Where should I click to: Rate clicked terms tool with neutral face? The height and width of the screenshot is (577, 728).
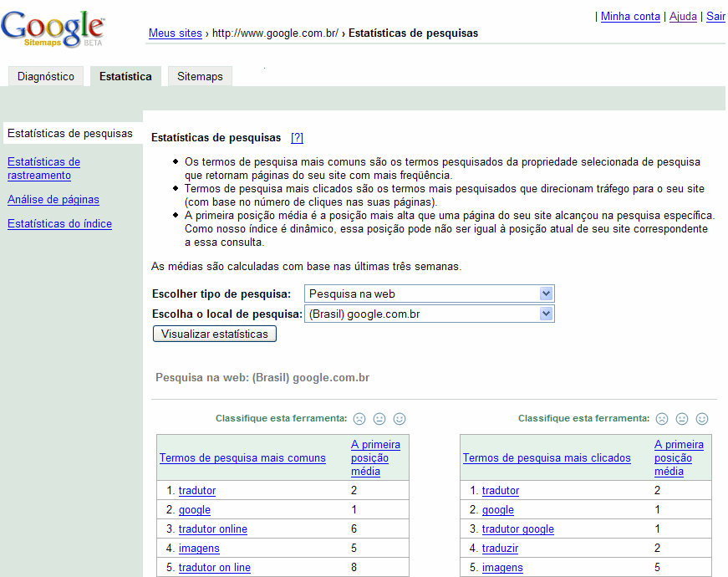(681, 419)
